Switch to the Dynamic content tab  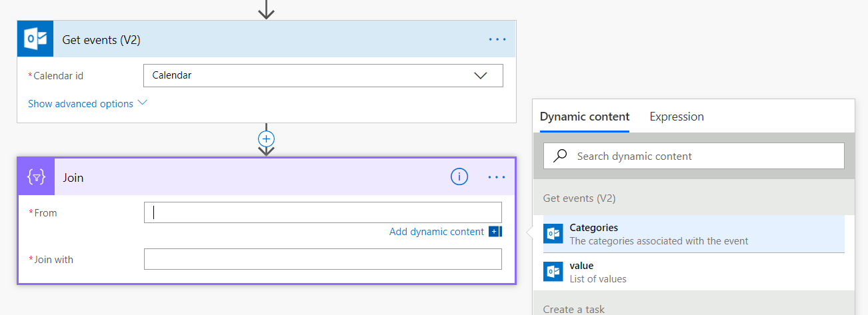(x=584, y=117)
